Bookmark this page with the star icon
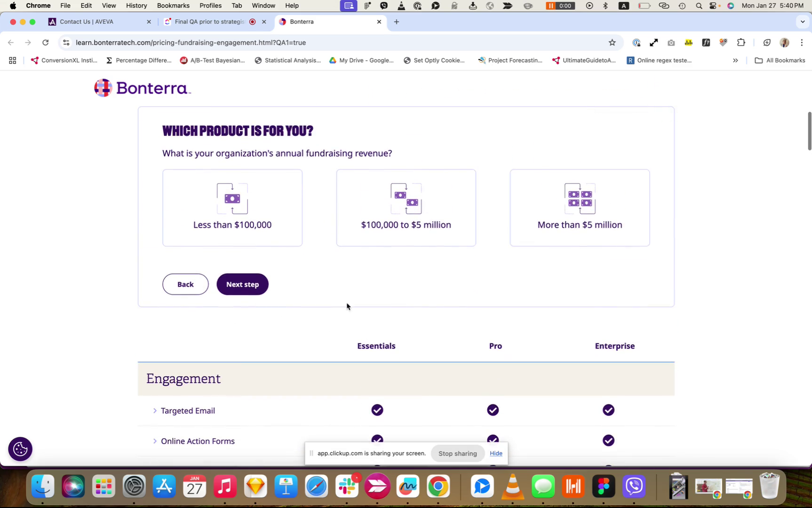The height and width of the screenshot is (508, 812). (612, 42)
